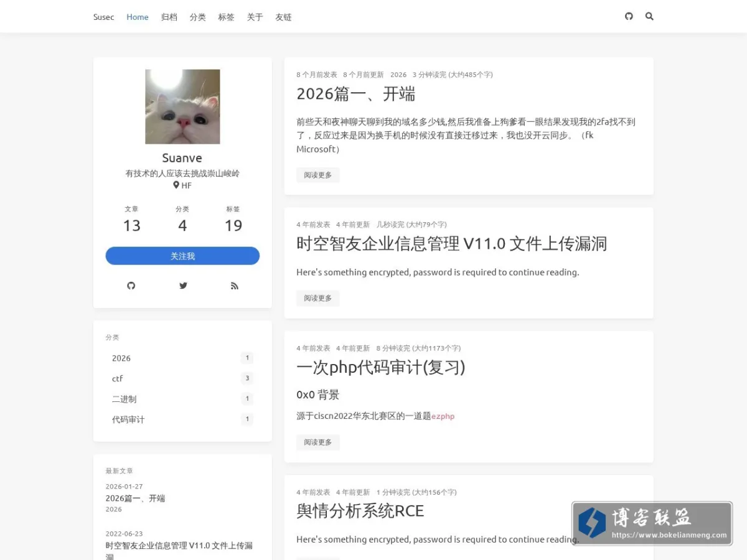Open the Twitter icon in profile card
747x560 pixels.
183,286
